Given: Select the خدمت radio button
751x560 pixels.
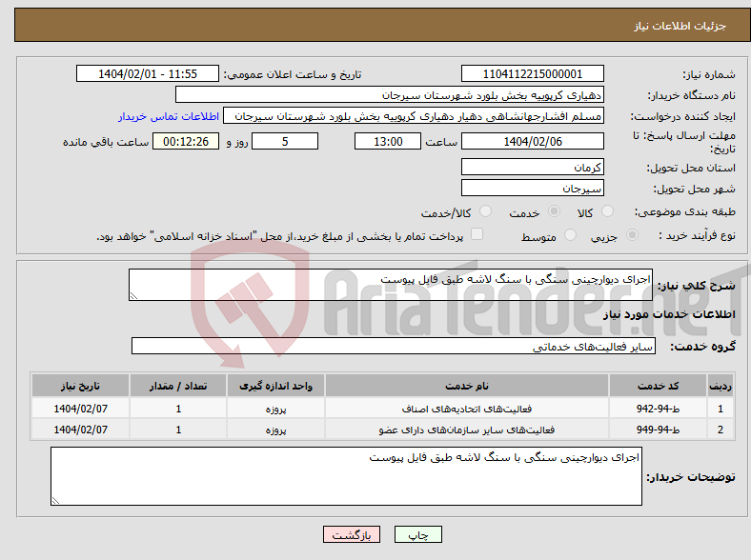Looking at the screenshot, I should click(554, 211).
